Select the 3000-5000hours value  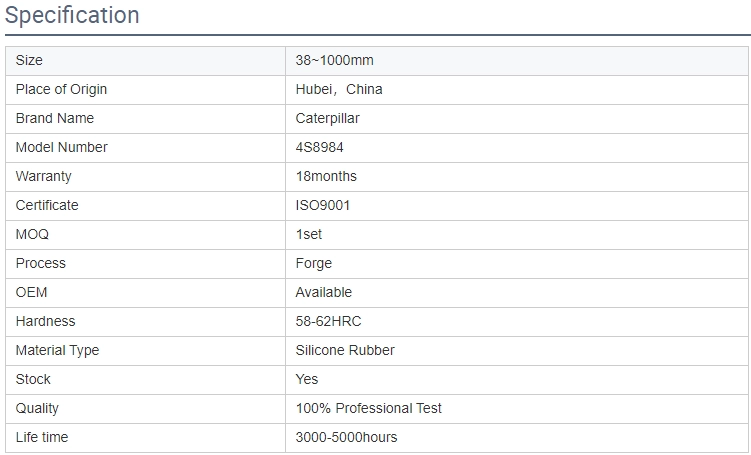(346, 437)
